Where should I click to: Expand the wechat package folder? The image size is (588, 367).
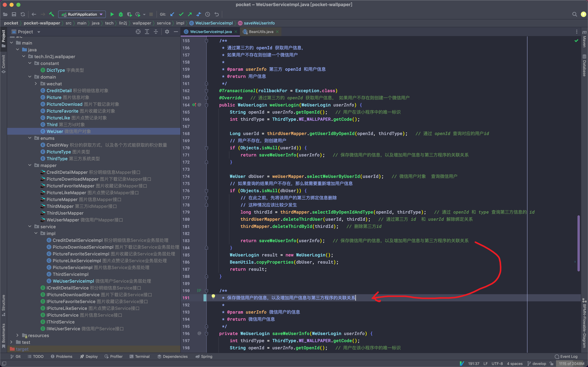click(36, 84)
